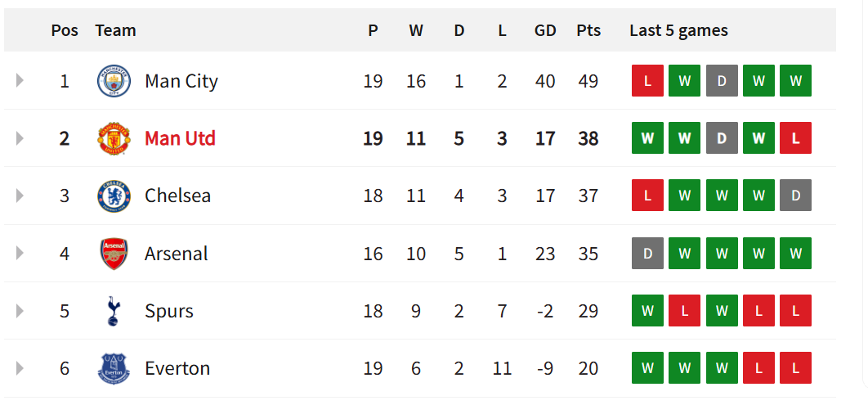The width and height of the screenshot is (868, 405).
Task: Expand the Spurs row arrow
Action: click(20, 311)
